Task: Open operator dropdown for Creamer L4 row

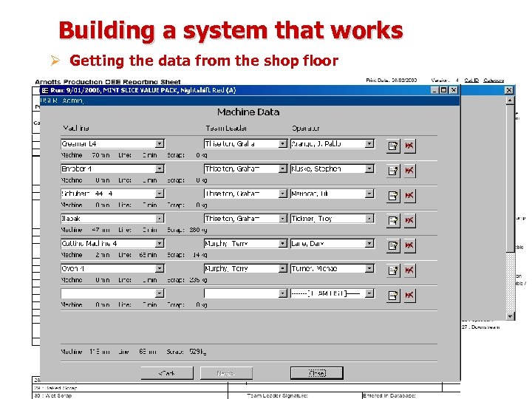Action: [369, 144]
